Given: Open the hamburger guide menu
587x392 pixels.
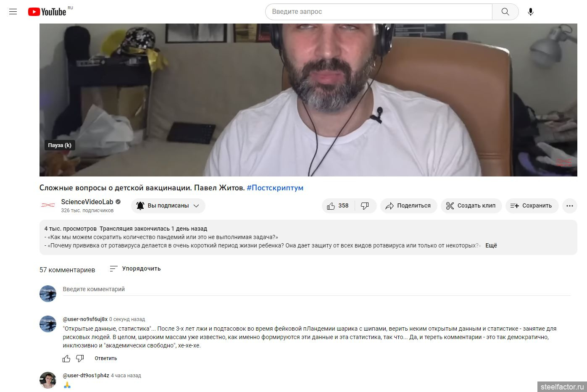Looking at the screenshot, I should (13, 12).
